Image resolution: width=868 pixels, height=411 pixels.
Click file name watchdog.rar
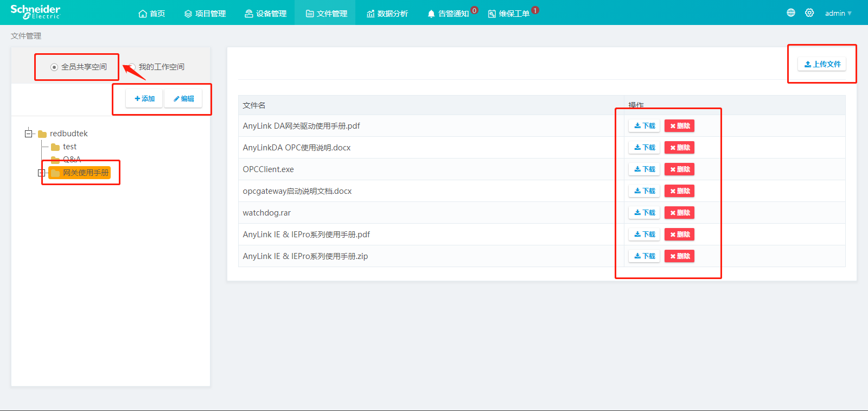tap(266, 213)
